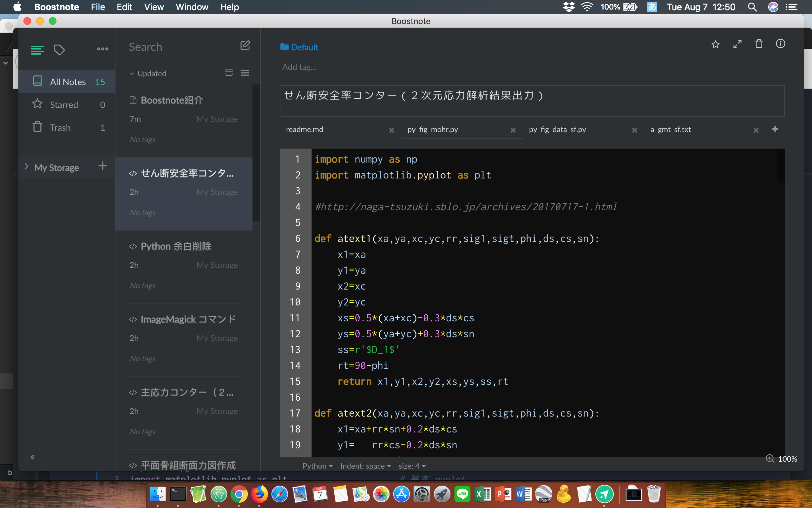Open Spotlight search in menu bar
This screenshot has width=812, height=508.
coord(752,7)
